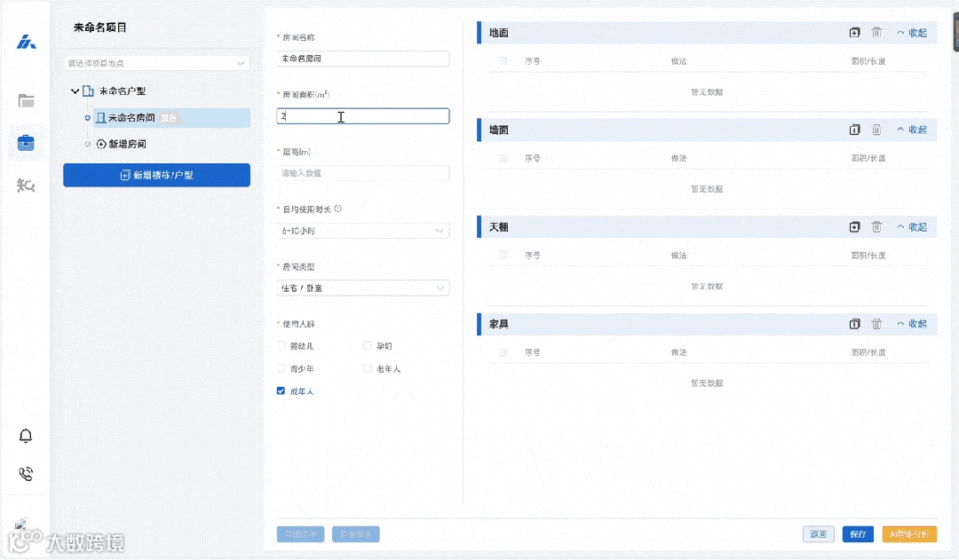The image size is (959, 560).
Task: Click the app logo in the sidebar
Action: coord(26,43)
